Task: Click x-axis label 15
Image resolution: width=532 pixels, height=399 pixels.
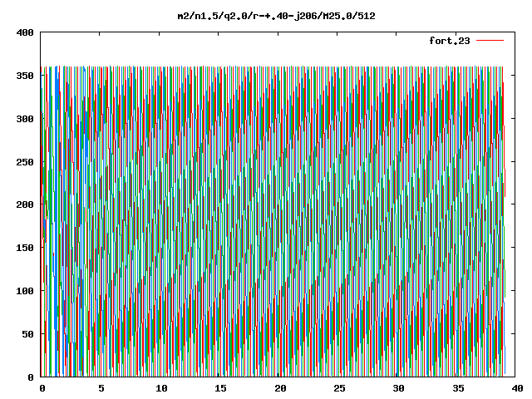Action: click(221, 388)
